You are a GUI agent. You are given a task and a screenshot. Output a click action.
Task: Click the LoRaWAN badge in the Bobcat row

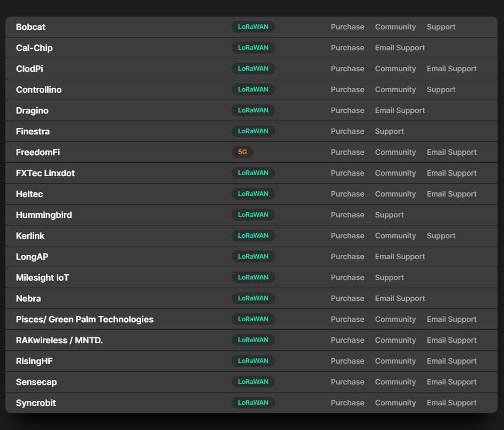[253, 27]
